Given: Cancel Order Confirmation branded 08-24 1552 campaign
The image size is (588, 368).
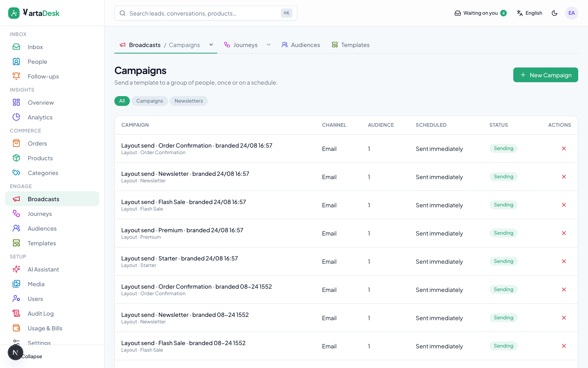Looking at the screenshot, I should (x=564, y=290).
